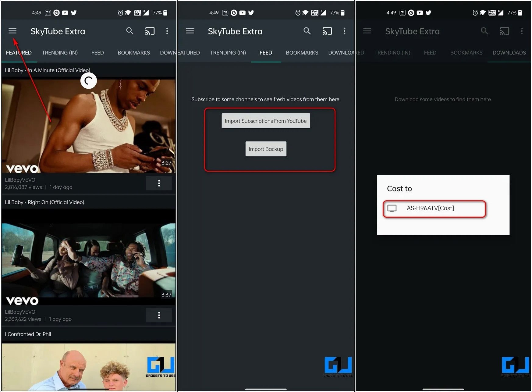Tap search icon in the right screen
Viewport: 532px width, 392px height.
(484, 31)
